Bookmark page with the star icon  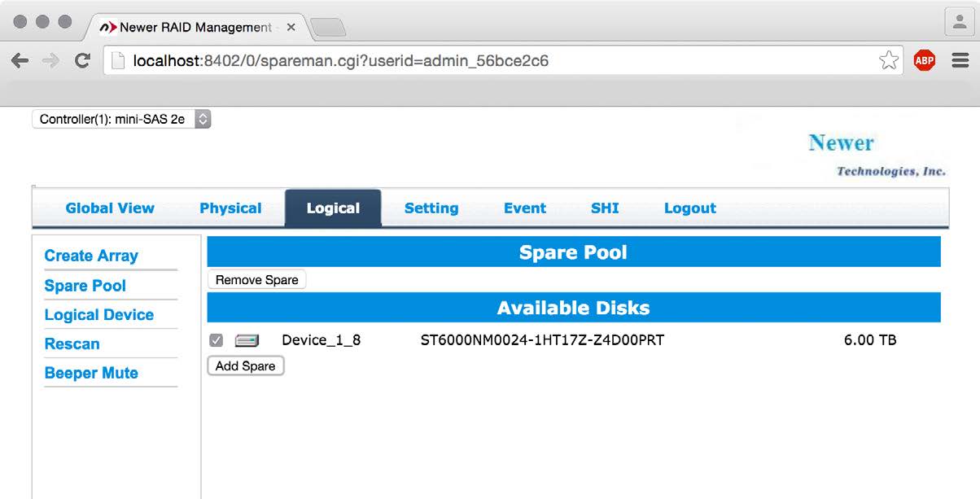coord(888,61)
